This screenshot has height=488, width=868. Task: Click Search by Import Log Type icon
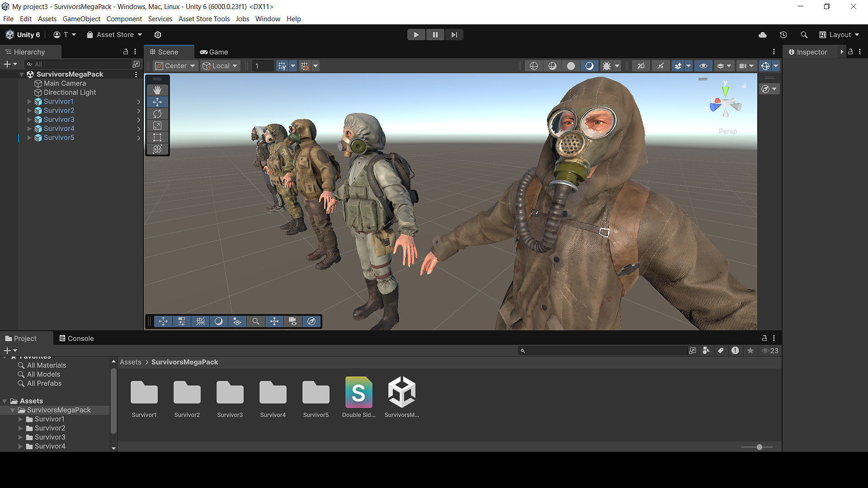point(736,351)
